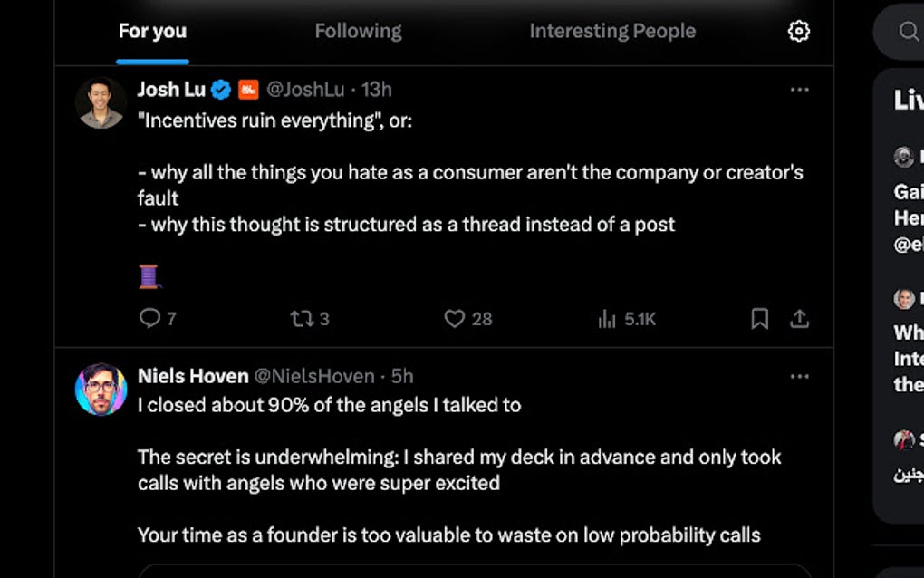This screenshot has width=924, height=578.
Task: Repost Josh Lu's incentives thread
Action: (x=301, y=319)
